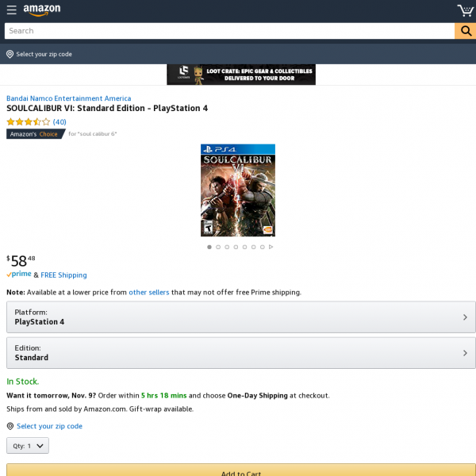Open the shopping cart
476x476 pixels.
(466, 10)
